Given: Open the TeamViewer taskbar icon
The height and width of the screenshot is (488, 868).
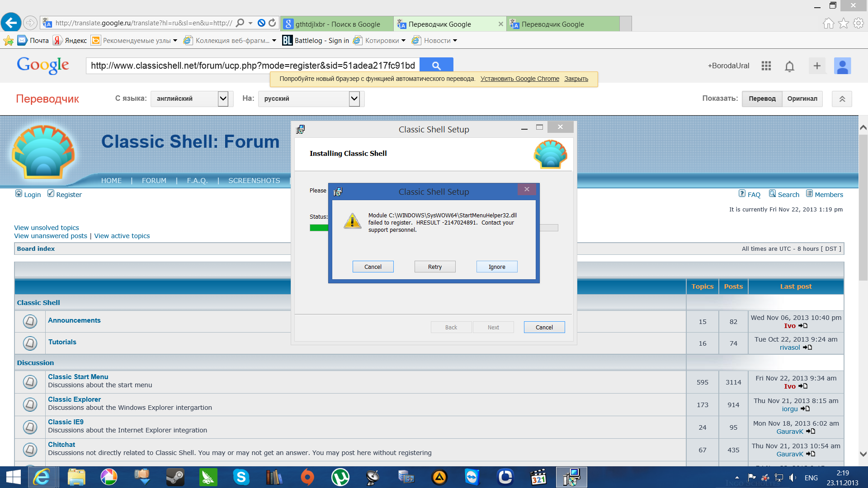Looking at the screenshot, I should (x=472, y=477).
